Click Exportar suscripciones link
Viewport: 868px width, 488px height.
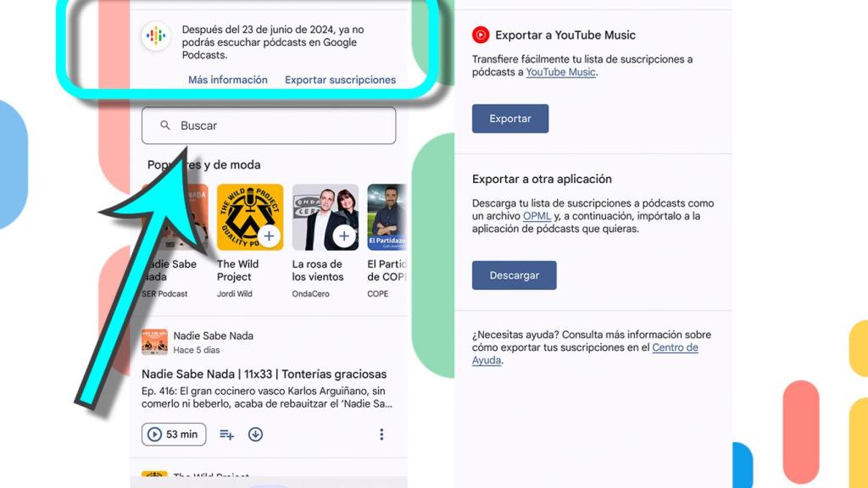(340, 80)
